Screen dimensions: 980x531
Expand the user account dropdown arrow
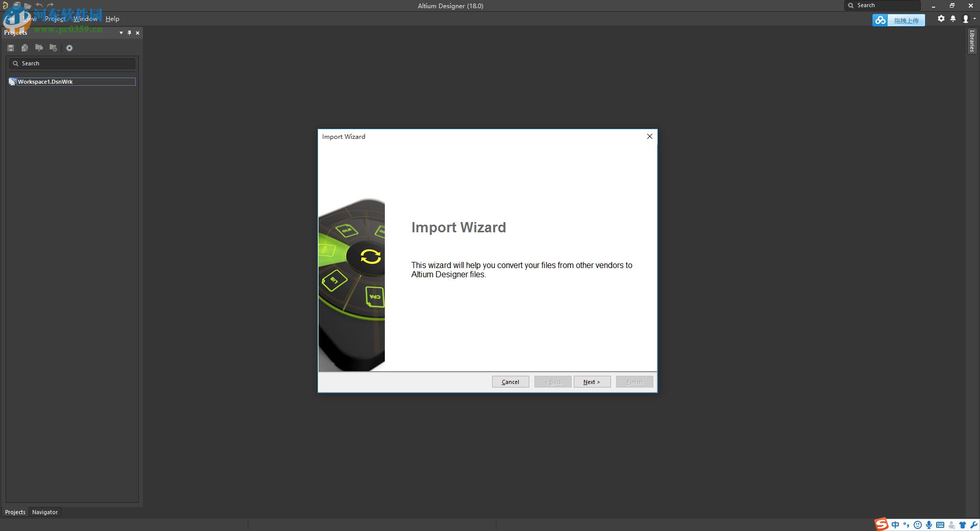point(974,19)
